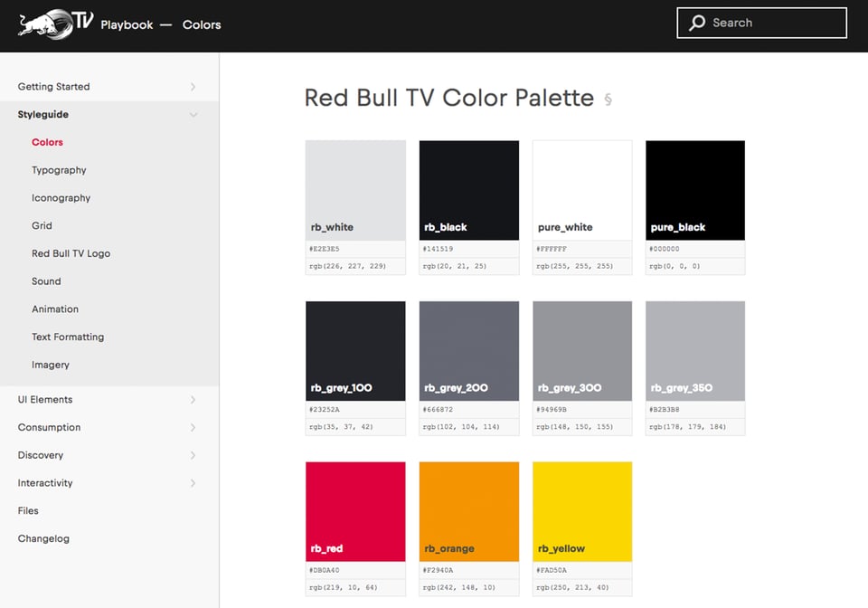Expand the Interactivity section

pyautogui.click(x=193, y=484)
